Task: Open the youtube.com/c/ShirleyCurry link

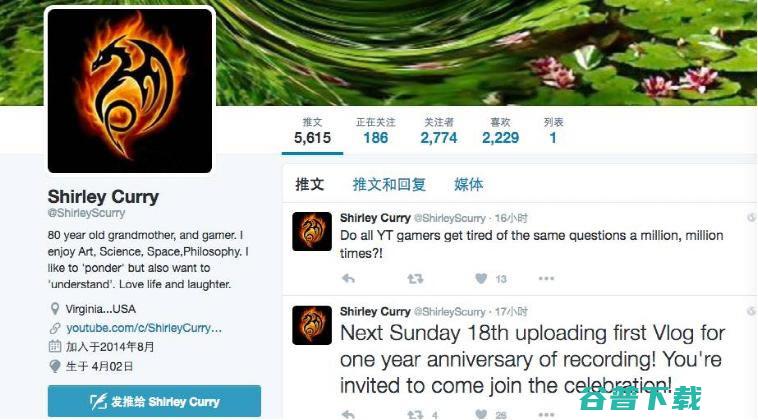Action: (x=144, y=328)
